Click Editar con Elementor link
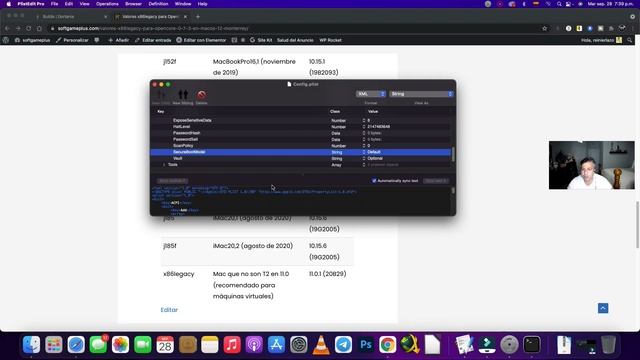Image resolution: width=640 pixels, height=360 pixels. coord(201,40)
